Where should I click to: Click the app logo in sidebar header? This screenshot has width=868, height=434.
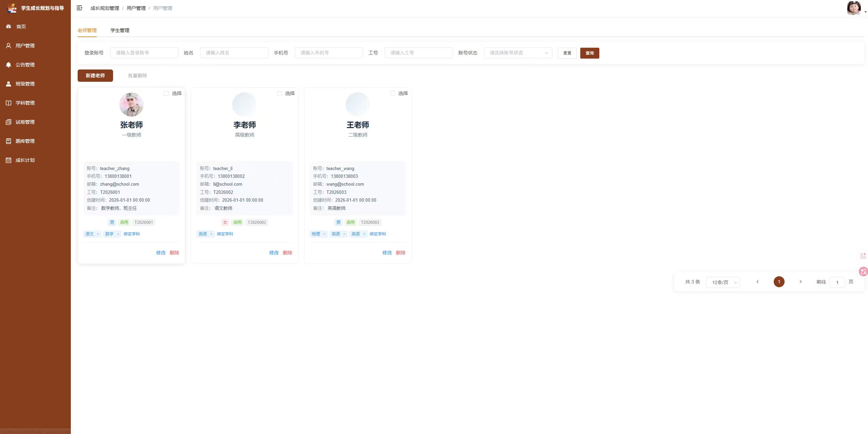[12, 8]
